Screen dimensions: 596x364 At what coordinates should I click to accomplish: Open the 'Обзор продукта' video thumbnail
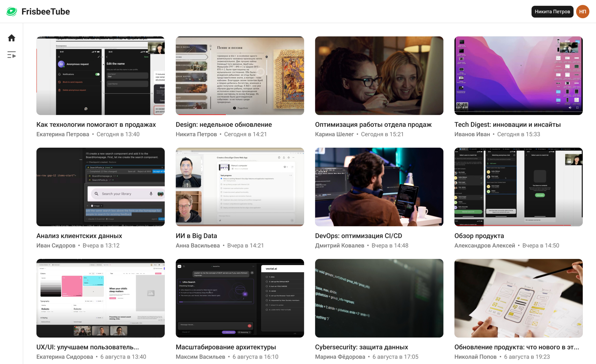518,187
